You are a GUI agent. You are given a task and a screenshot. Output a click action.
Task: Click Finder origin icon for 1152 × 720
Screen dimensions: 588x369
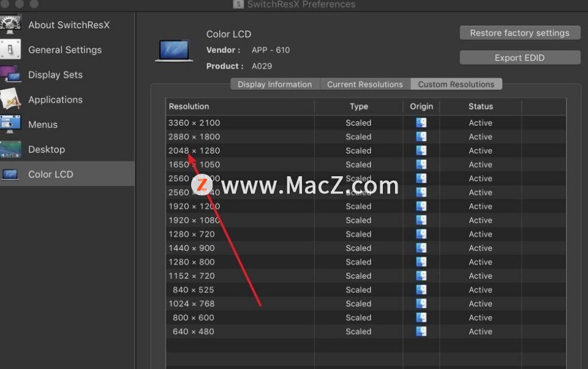(x=421, y=276)
